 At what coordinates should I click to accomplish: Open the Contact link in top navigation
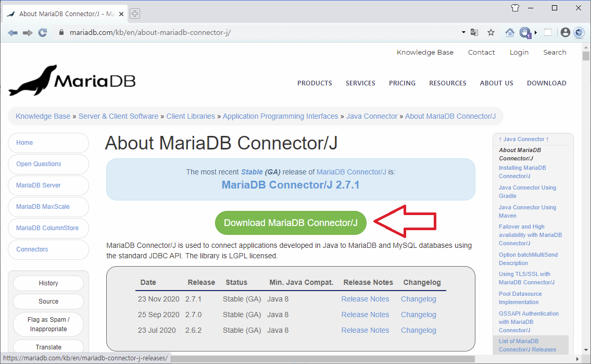click(481, 53)
